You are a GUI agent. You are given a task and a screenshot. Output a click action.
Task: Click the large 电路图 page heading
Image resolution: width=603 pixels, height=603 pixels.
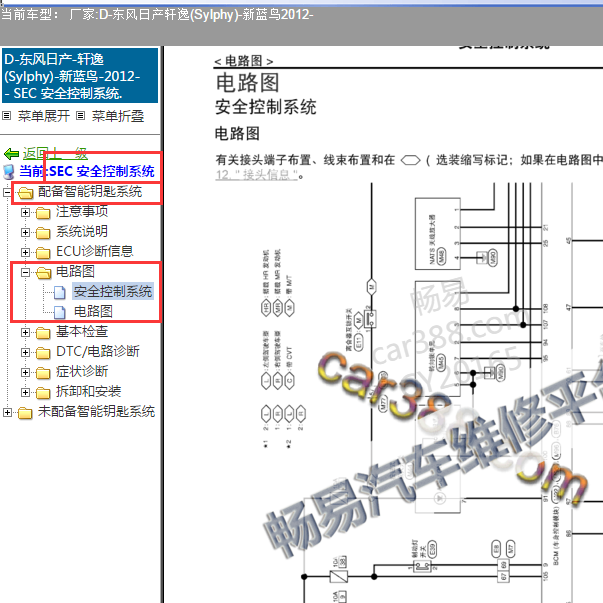[248, 83]
